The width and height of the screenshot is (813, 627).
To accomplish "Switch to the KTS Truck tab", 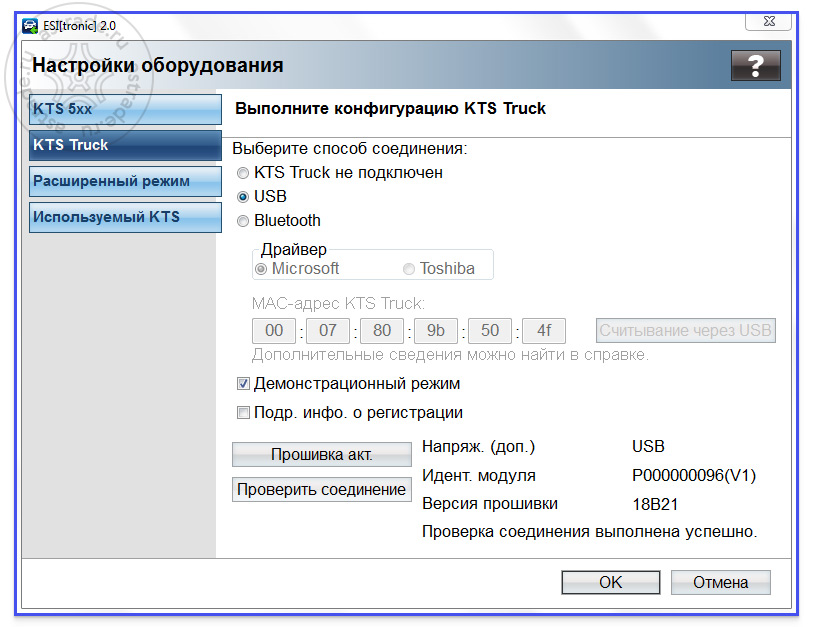I will point(125,145).
